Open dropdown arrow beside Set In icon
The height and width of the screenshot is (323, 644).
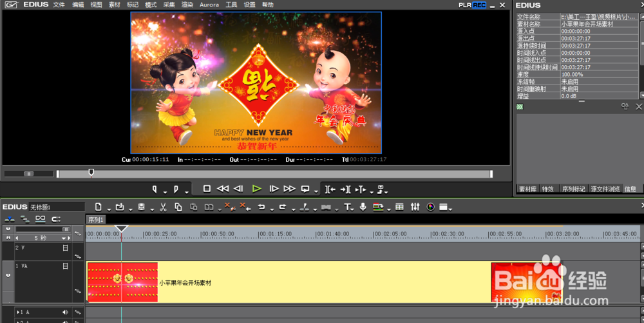click(x=165, y=192)
